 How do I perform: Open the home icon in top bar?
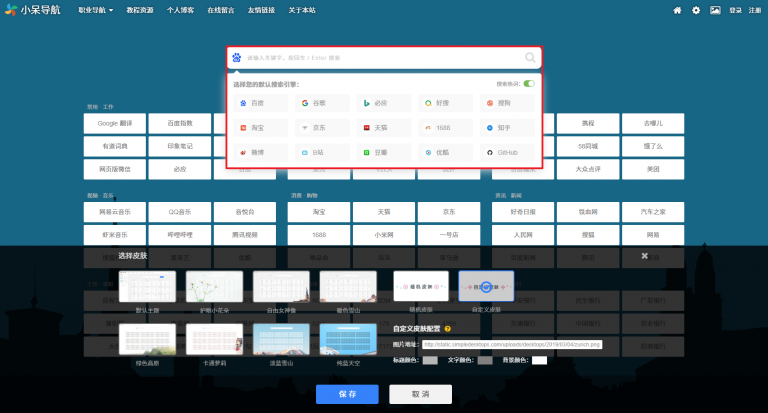coord(677,10)
